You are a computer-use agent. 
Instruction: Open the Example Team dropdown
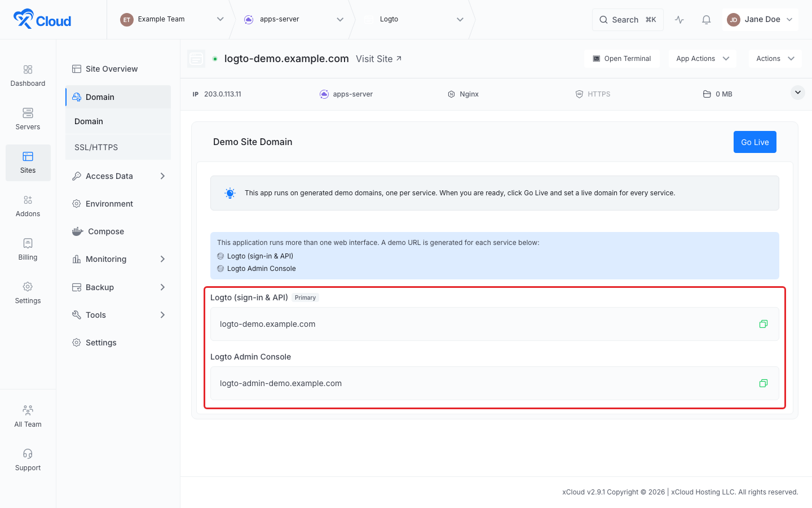pyautogui.click(x=220, y=19)
